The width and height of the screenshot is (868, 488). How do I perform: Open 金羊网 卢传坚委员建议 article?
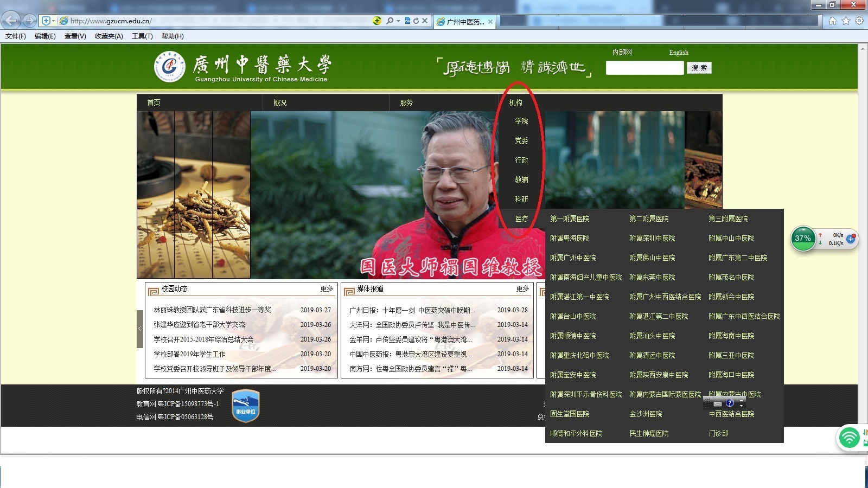tap(411, 339)
